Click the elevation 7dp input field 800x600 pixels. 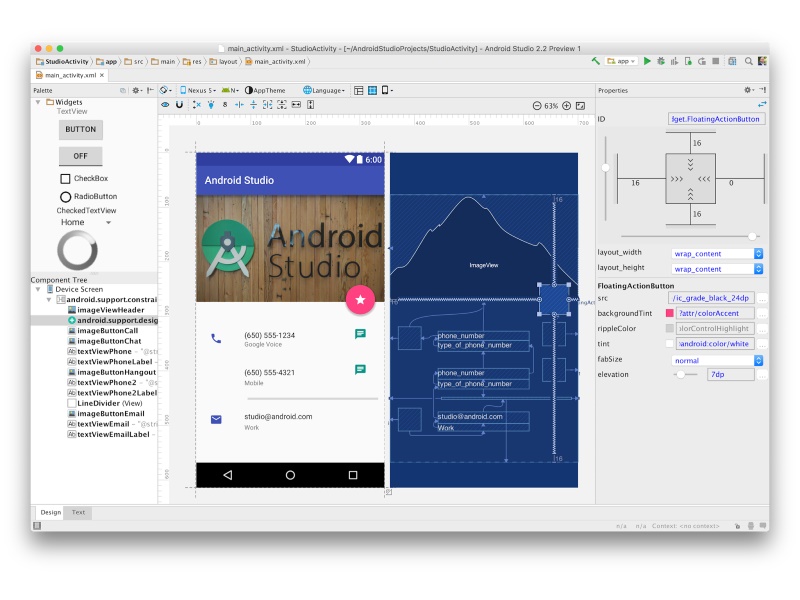tap(731, 374)
